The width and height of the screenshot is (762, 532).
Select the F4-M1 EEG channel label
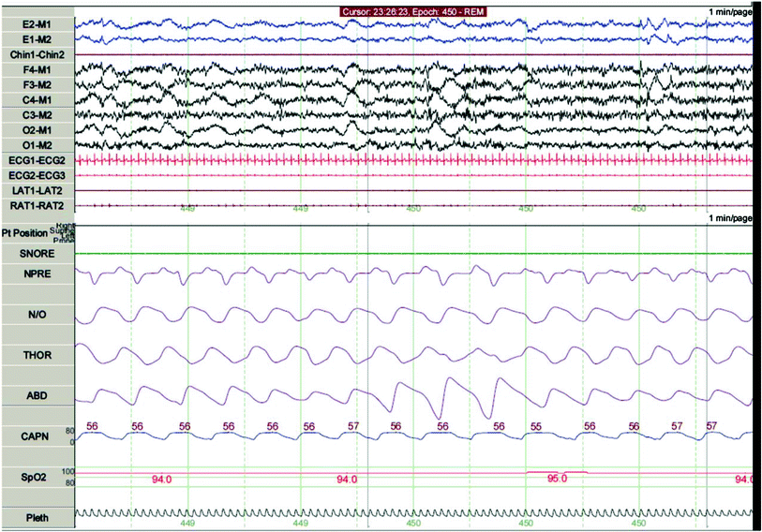tap(37, 69)
